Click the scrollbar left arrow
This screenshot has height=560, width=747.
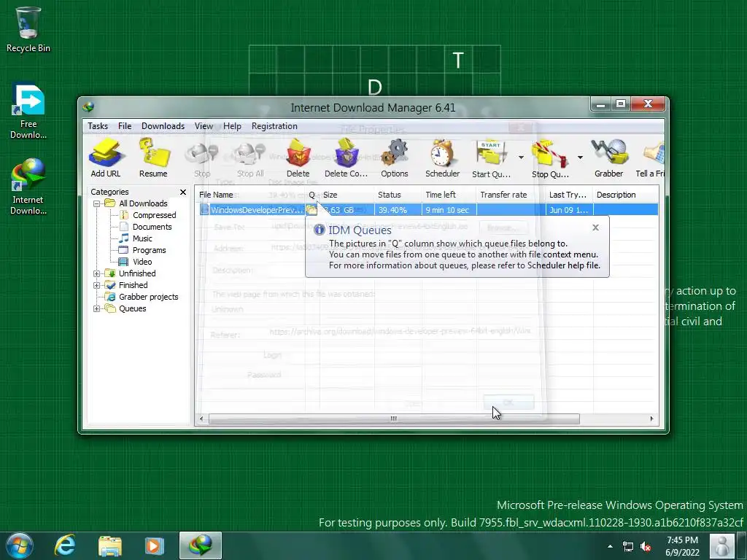(201, 419)
